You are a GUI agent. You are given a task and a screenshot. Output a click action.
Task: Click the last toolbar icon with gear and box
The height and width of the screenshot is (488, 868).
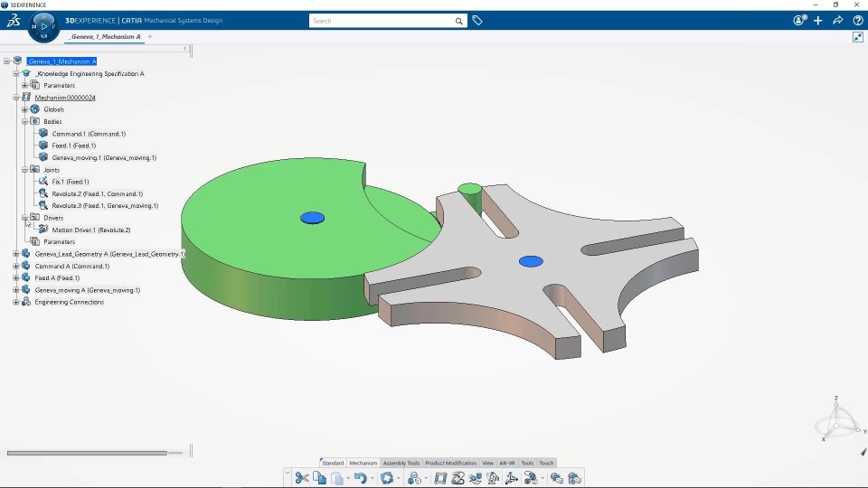pos(575,477)
